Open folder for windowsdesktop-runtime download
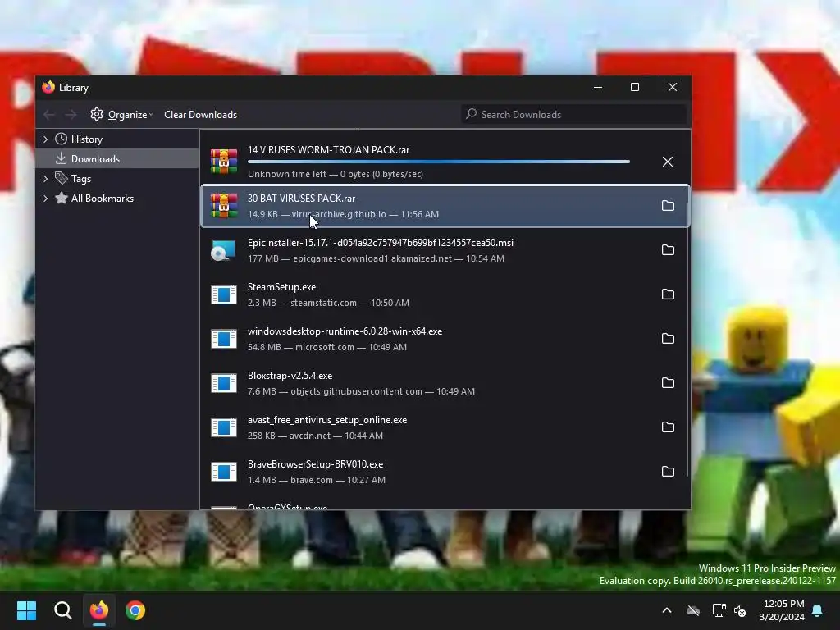This screenshot has height=630, width=840. click(668, 339)
